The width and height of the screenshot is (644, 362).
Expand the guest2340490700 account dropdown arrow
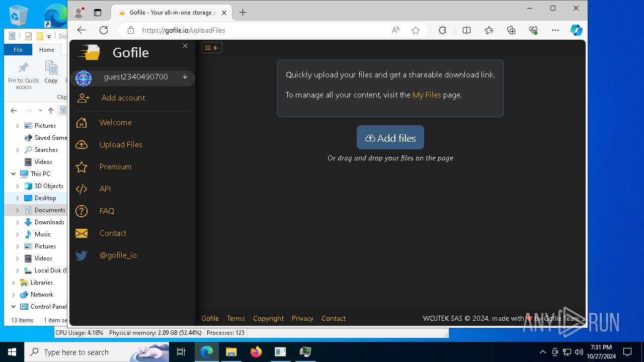[x=185, y=77]
